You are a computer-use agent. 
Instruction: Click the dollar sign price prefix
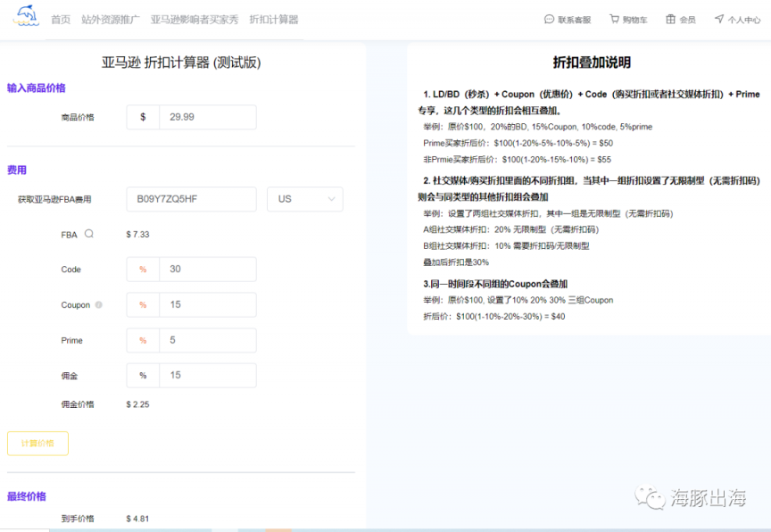143,117
